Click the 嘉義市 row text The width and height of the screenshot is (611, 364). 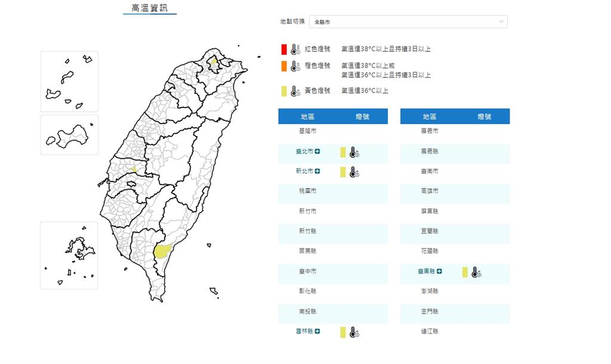click(x=430, y=131)
